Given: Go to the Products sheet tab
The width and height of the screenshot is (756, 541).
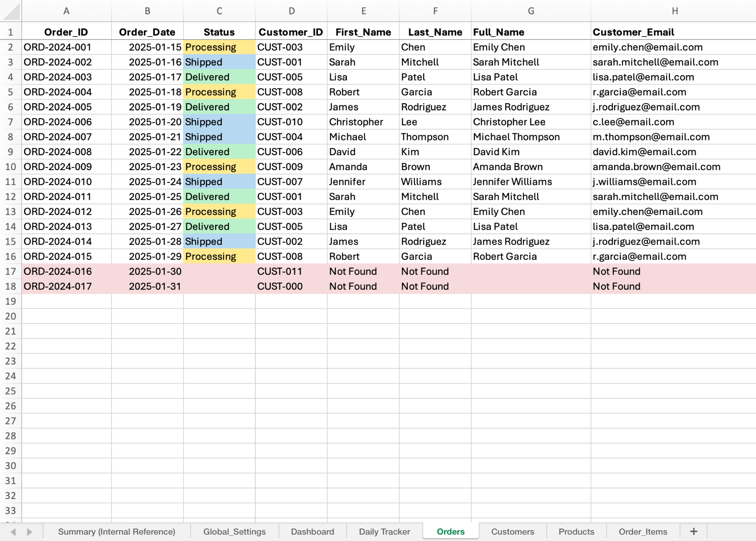Looking at the screenshot, I should tap(576, 532).
